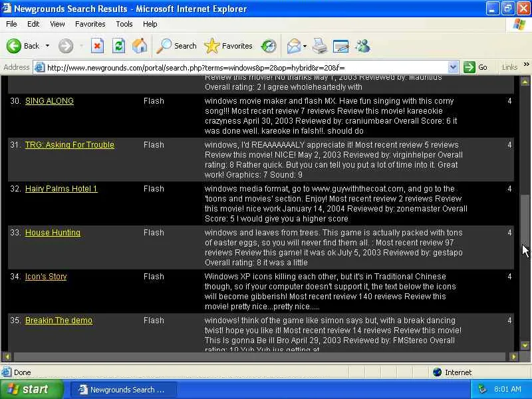Click the IE title bar icon

[7, 8]
